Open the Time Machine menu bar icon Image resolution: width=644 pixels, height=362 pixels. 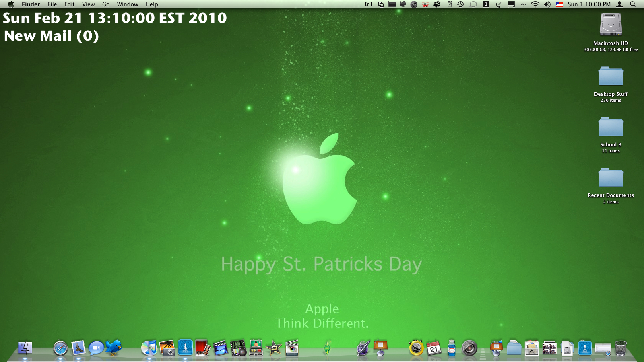pos(460,4)
